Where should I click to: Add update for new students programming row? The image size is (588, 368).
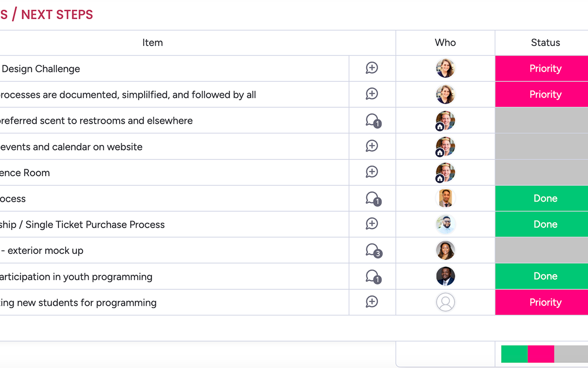(372, 302)
